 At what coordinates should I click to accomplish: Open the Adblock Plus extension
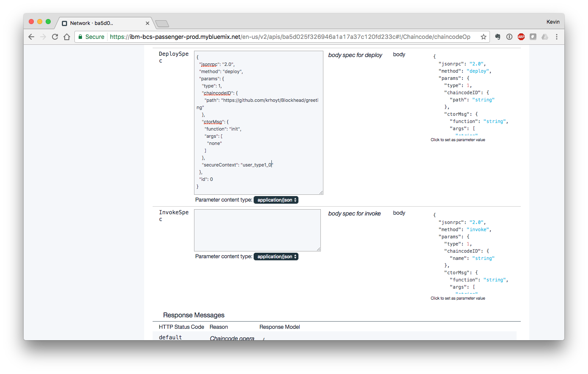point(521,37)
